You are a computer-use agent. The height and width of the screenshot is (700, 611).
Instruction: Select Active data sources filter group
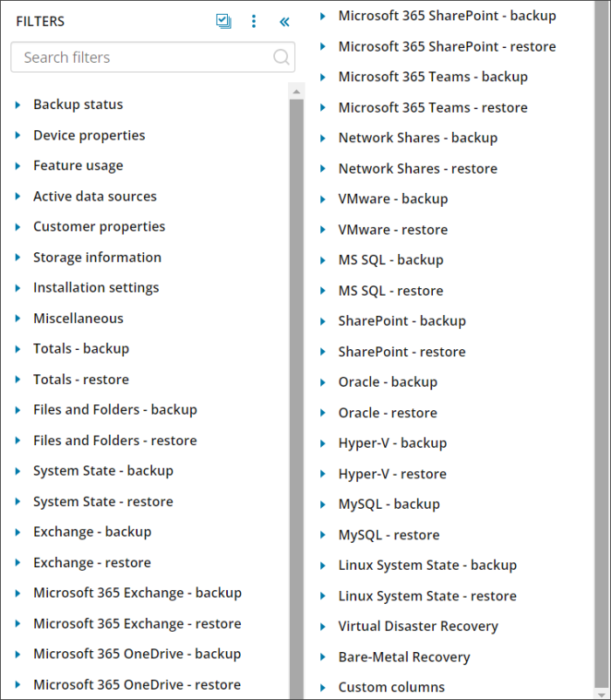click(x=94, y=196)
